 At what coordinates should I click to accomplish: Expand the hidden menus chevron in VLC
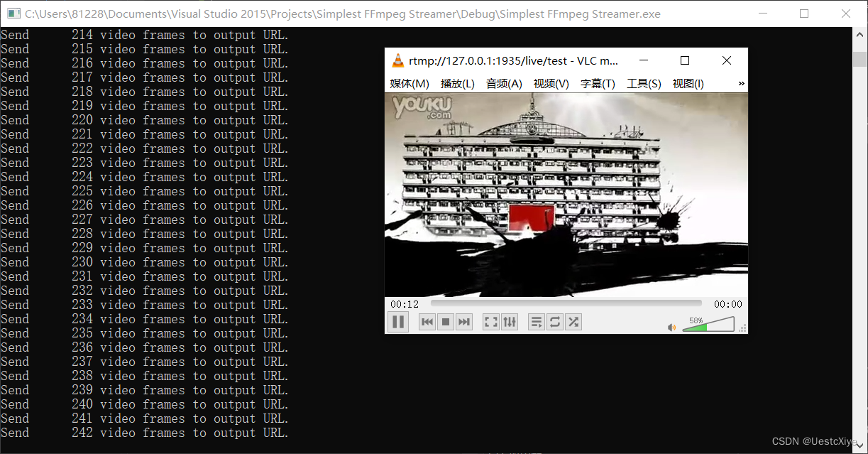click(x=741, y=84)
